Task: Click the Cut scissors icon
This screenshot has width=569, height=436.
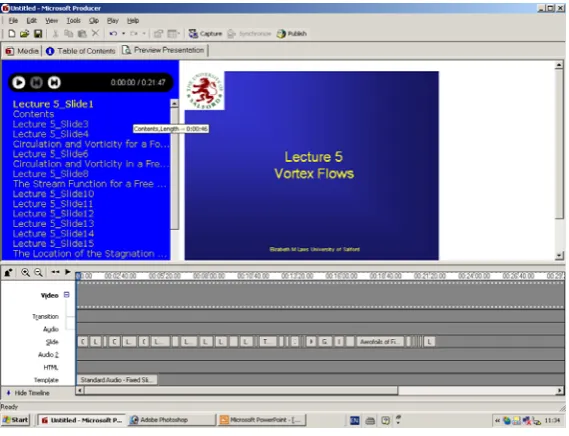Action: tap(56, 34)
